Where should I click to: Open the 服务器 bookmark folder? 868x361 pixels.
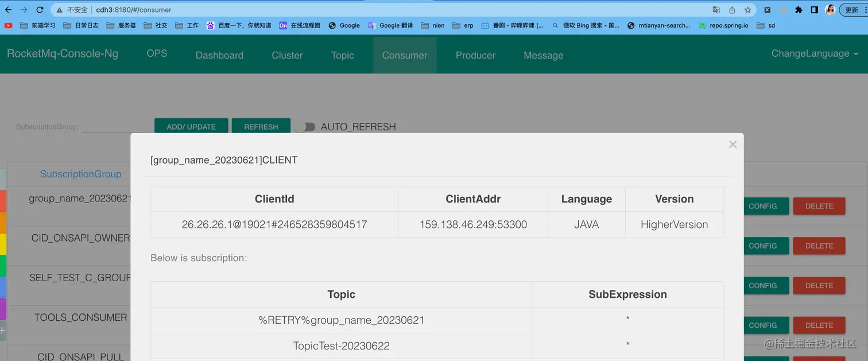click(121, 25)
